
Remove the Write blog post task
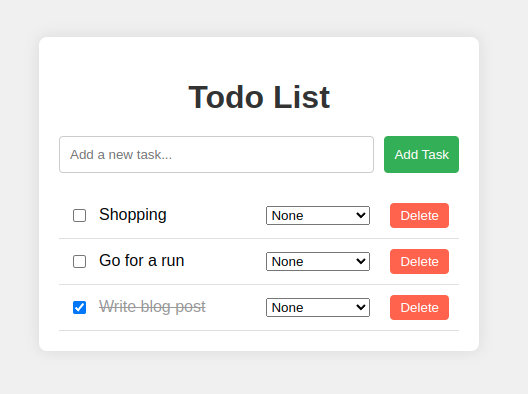point(419,307)
